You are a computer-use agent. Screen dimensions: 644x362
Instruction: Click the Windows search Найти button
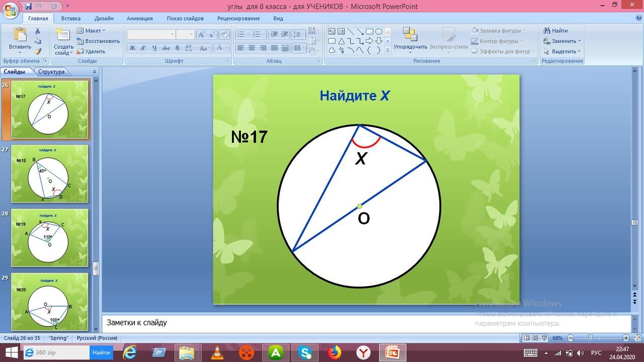pyautogui.click(x=101, y=352)
